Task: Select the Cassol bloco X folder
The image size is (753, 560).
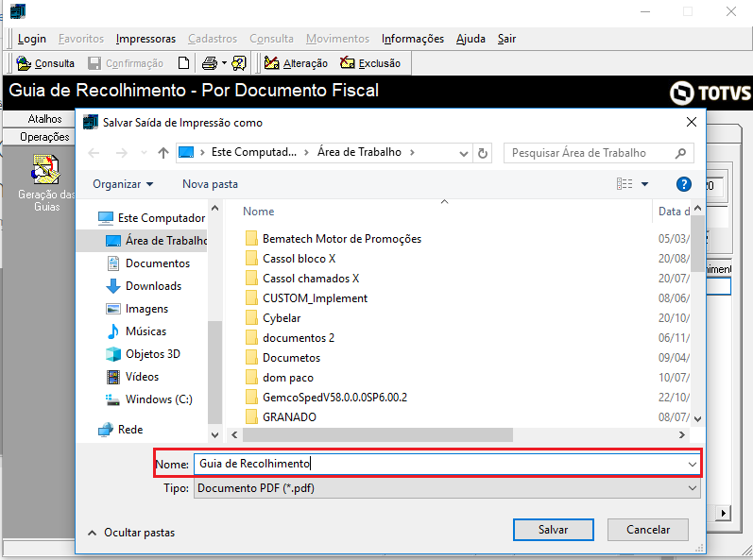Action: point(290,259)
